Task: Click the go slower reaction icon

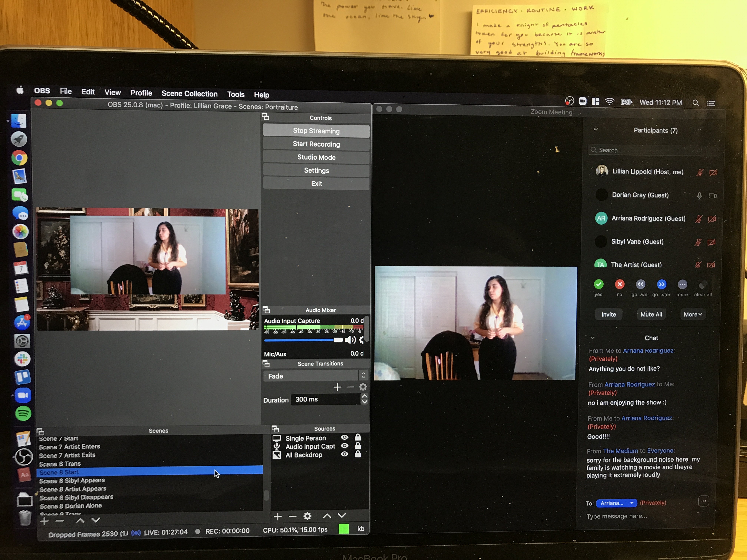Action: 640,284
